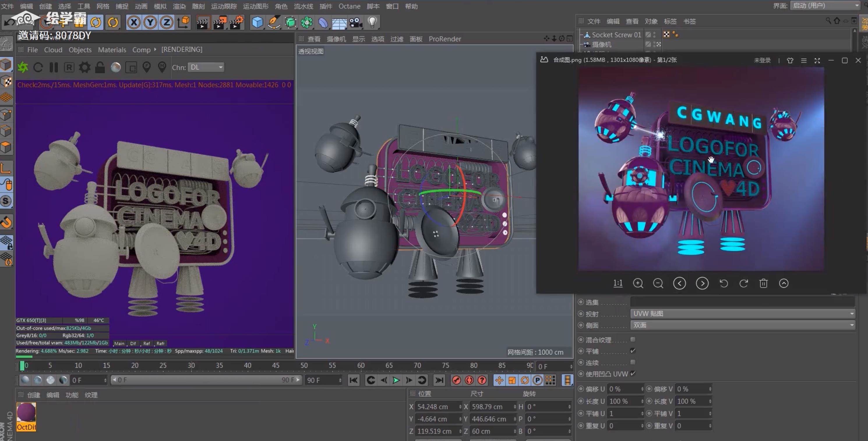Image resolution: width=868 pixels, height=441 pixels.
Task: Click the light bulb lighting icon
Action: (x=372, y=23)
